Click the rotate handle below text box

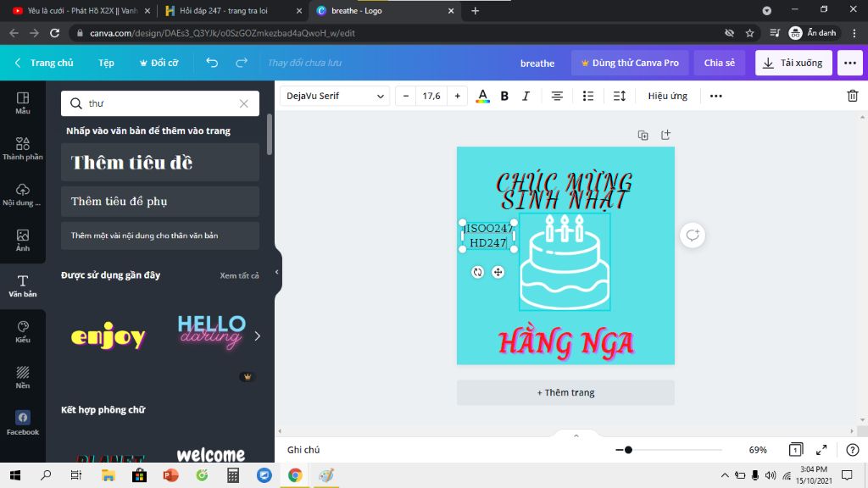478,272
